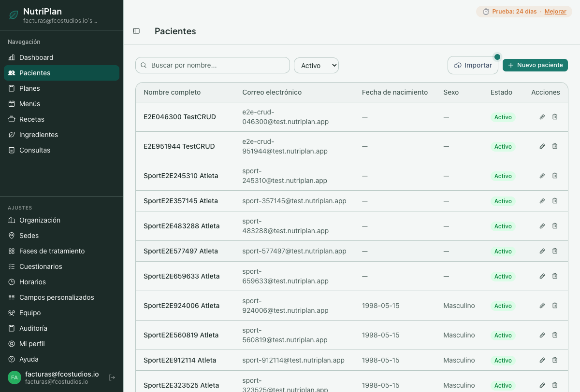Open Dashboard in the navigation
This screenshot has width=580, height=392.
[36, 57]
